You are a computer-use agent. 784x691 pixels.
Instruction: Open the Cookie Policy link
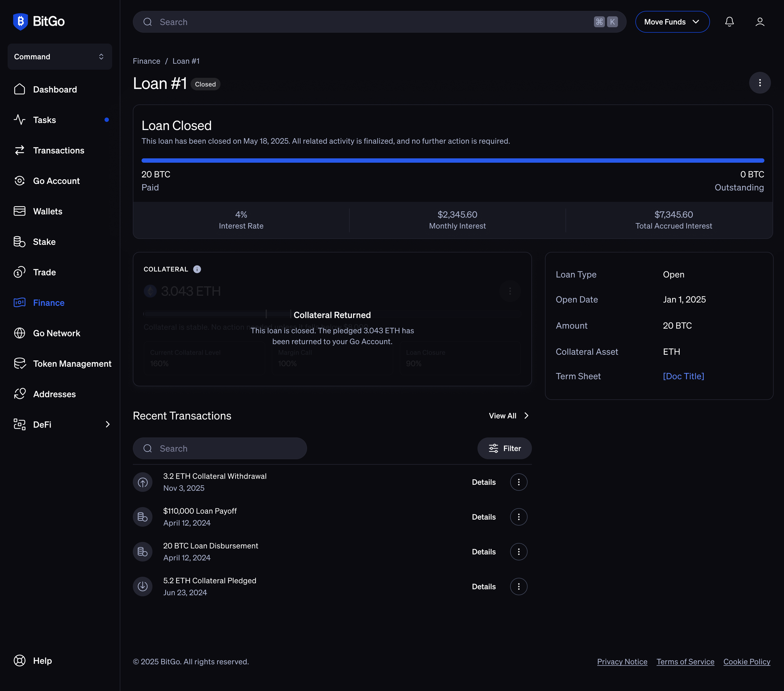pyautogui.click(x=746, y=662)
